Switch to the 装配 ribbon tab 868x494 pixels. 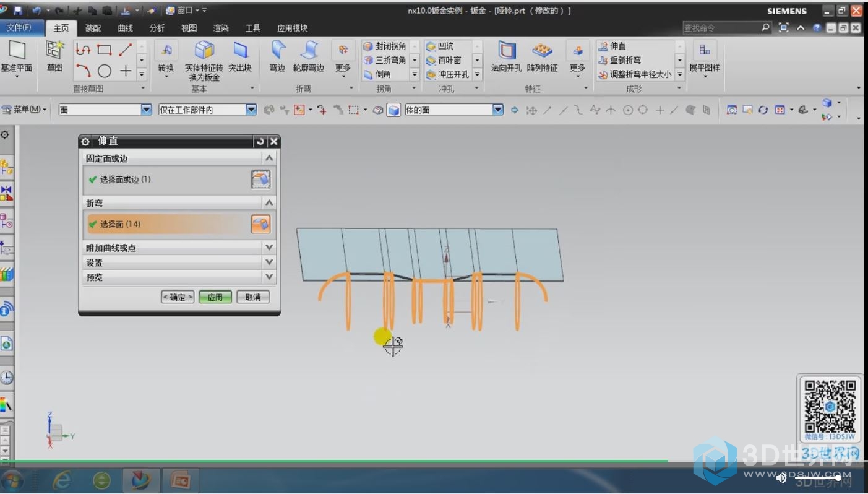[x=93, y=28]
